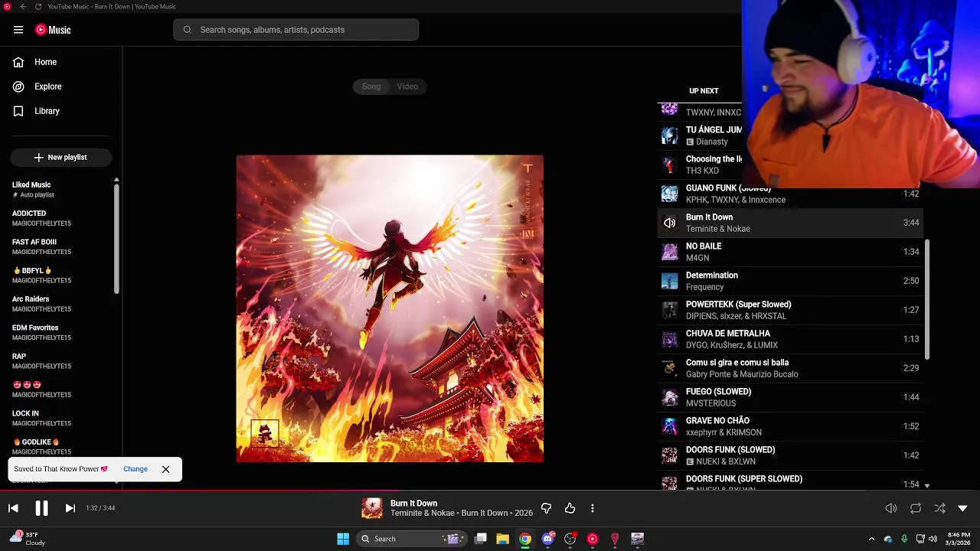Click the NO BAILE queue thumbnail
This screenshot has height=551, width=980.
pos(670,252)
